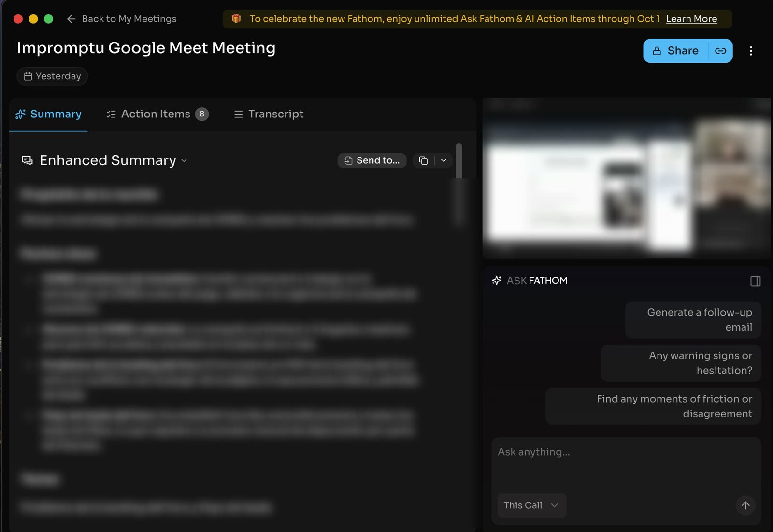
Task: Click the Ask anything input field
Action: pos(626,464)
